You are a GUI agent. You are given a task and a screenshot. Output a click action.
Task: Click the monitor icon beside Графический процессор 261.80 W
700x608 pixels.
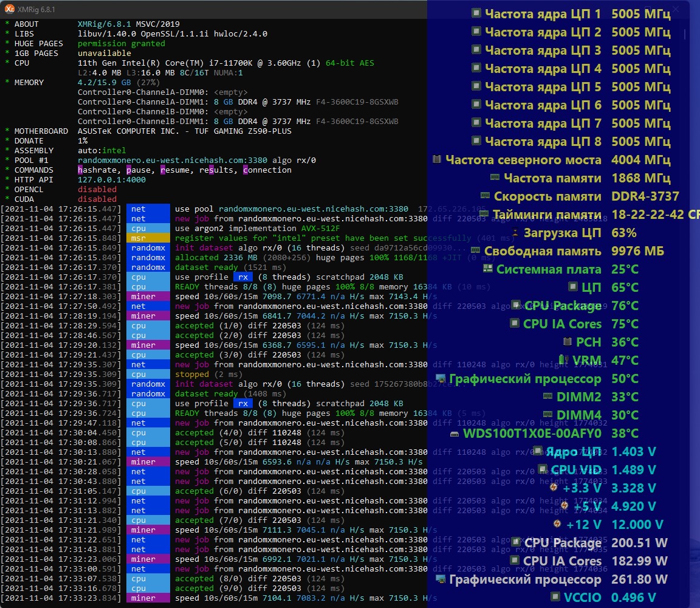tap(441, 579)
